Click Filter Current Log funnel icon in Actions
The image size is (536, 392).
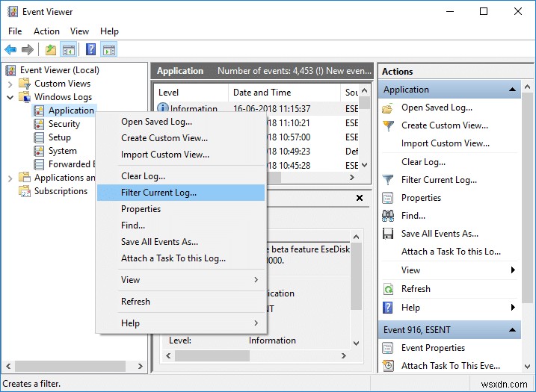tap(388, 180)
